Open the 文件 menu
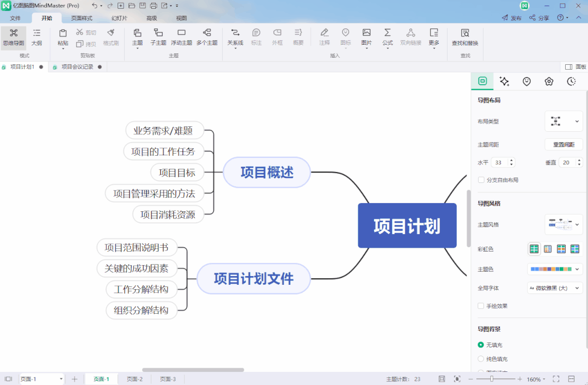The height and width of the screenshot is (385, 588). point(15,18)
